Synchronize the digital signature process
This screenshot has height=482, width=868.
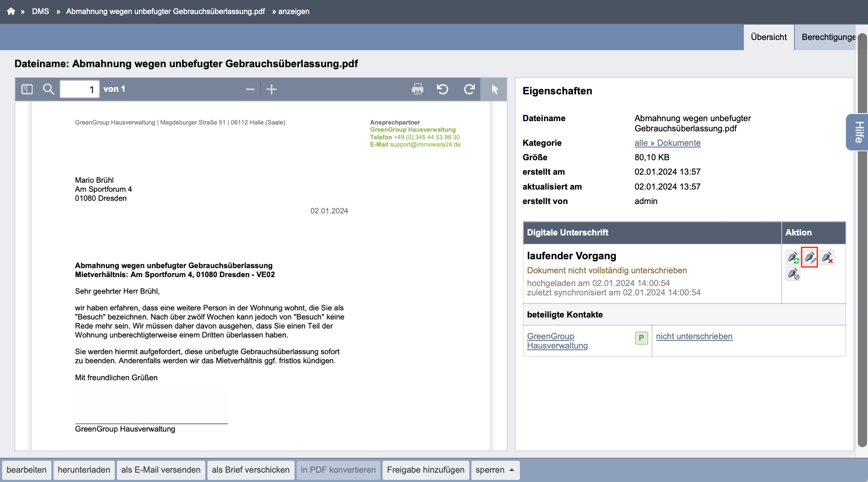[x=793, y=257]
